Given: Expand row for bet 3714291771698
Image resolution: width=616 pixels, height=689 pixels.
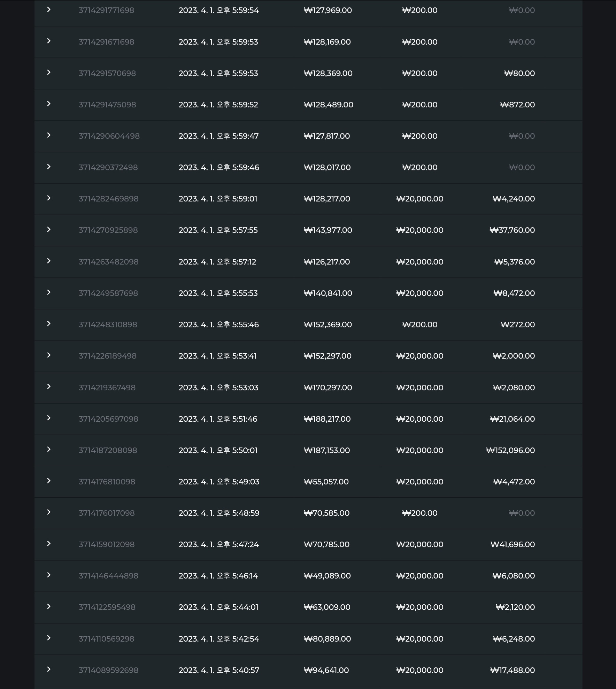Looking at the screenshot, I should 49,10.
